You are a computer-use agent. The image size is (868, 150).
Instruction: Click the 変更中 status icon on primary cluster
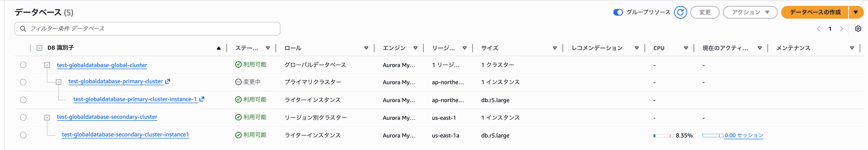(237, 81)
